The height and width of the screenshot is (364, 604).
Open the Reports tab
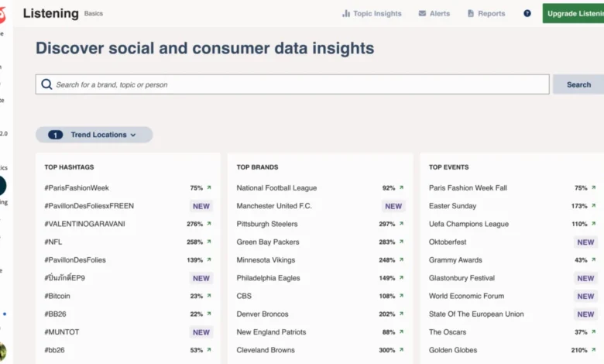[x=486, y=13]
